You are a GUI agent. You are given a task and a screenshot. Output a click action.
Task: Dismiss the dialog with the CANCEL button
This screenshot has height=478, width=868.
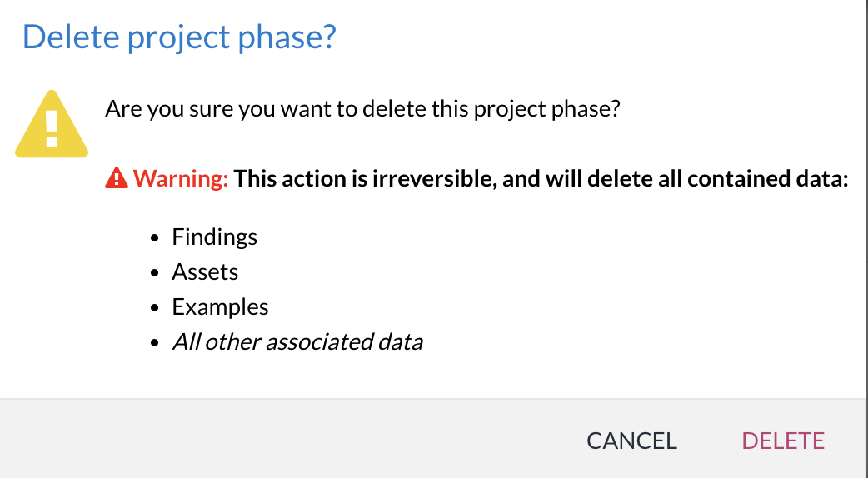631,441
